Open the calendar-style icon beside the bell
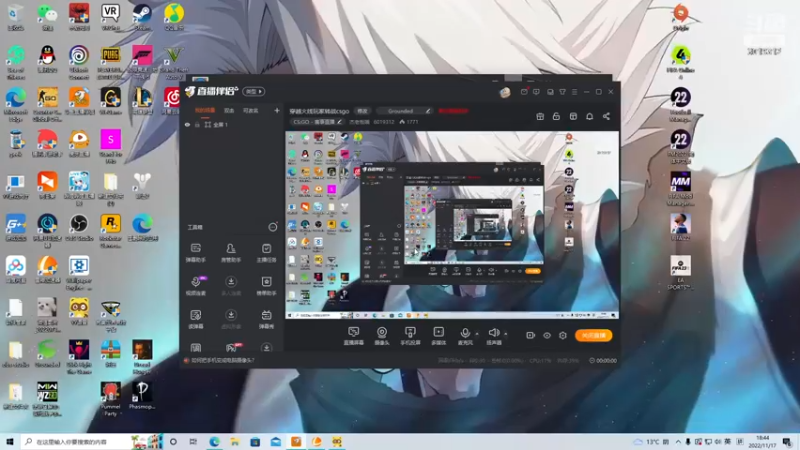Image resolution: width=800 pixels, height=450 pixels. tap(573, 116)
